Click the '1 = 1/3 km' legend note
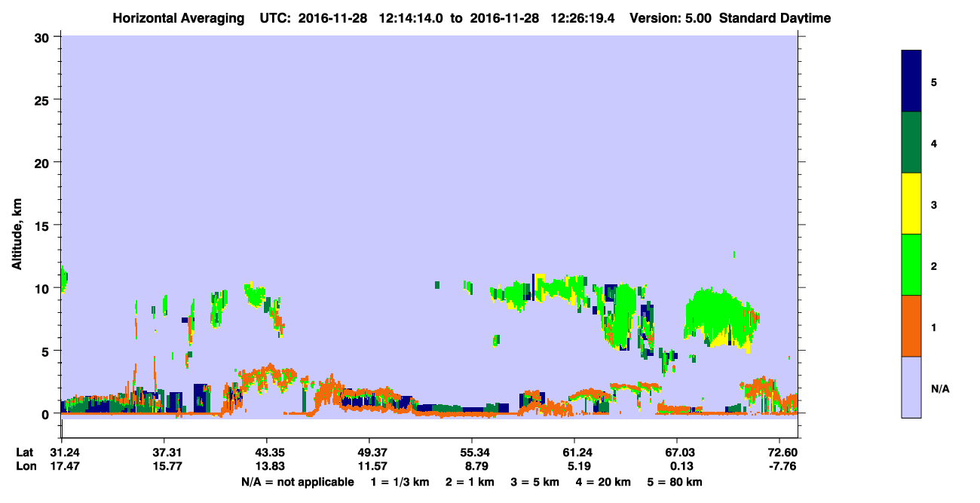The height and width of the screenshot is (503, 980). [x=400, y=482]
